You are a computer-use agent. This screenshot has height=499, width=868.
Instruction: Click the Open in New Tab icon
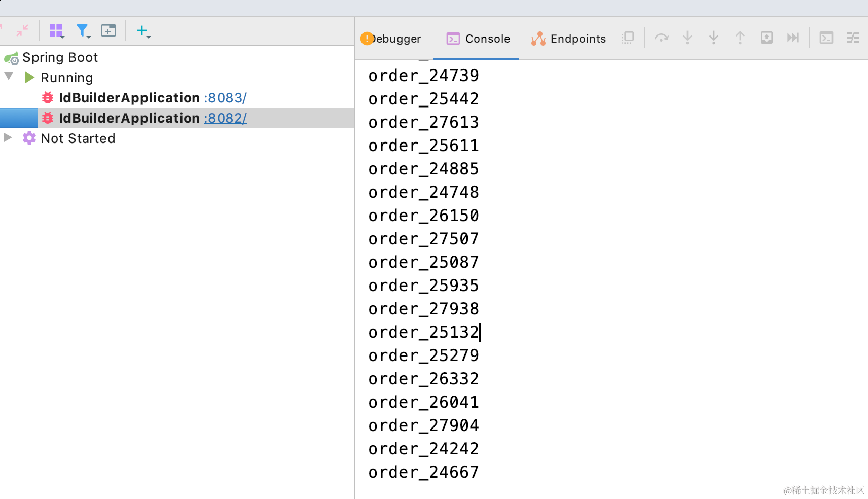pyautogui.click(x=108, y=31)
